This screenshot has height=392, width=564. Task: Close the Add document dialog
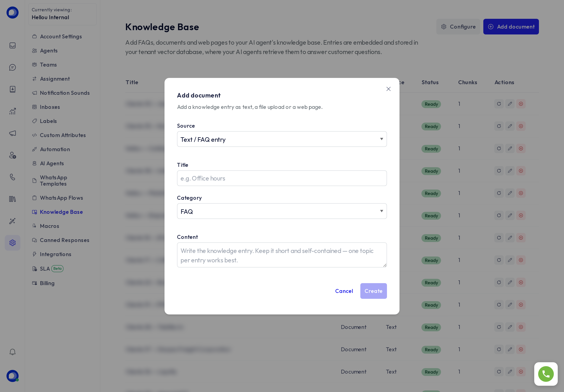point(388,89)
